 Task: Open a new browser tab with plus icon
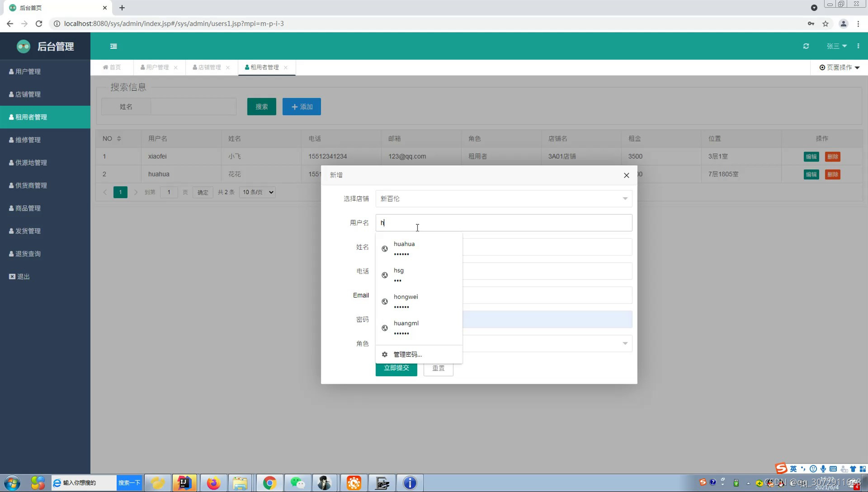(122, 8)
